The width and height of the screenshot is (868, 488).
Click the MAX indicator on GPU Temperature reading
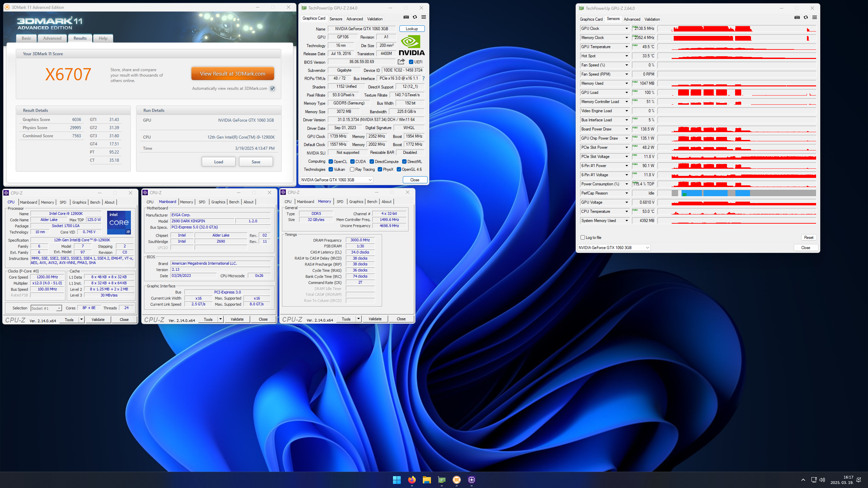635,45
